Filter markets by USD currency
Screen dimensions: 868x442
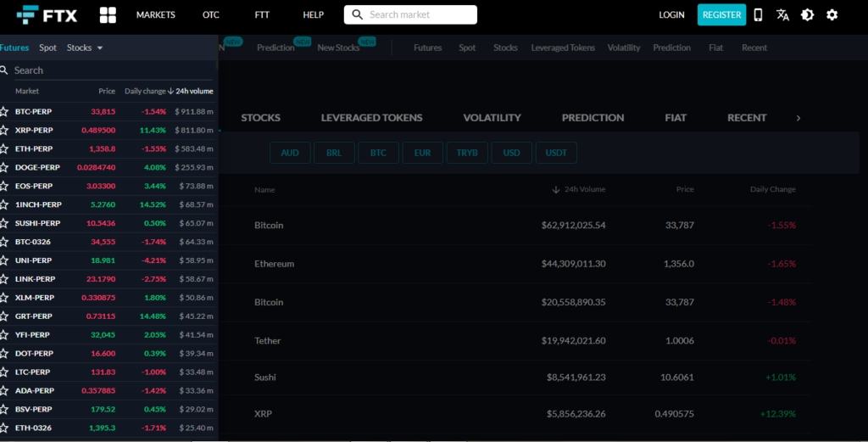511,153
